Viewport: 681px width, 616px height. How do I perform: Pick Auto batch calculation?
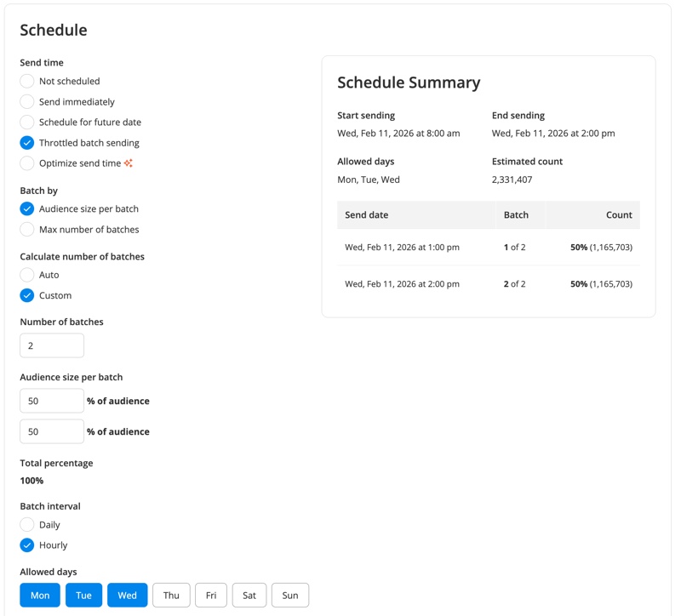pos(27,275)
